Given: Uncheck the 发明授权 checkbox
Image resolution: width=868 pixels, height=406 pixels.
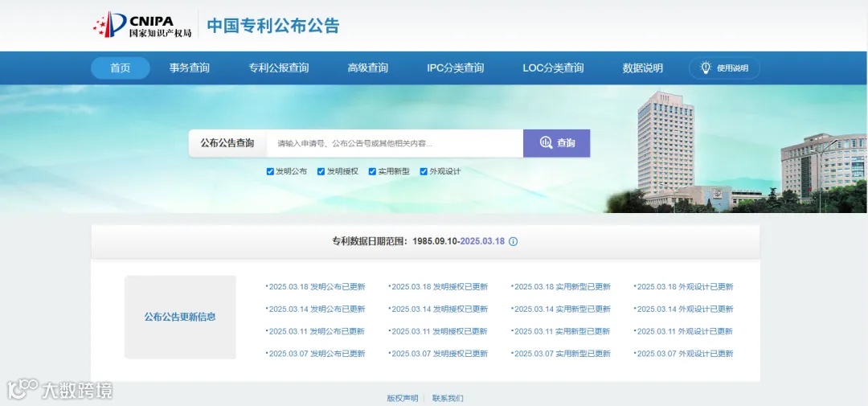Looking at the screenshot, I should pos(321,172).
